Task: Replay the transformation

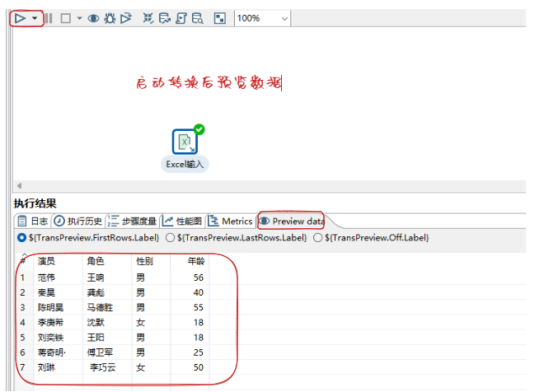Action: pos(126,18)
